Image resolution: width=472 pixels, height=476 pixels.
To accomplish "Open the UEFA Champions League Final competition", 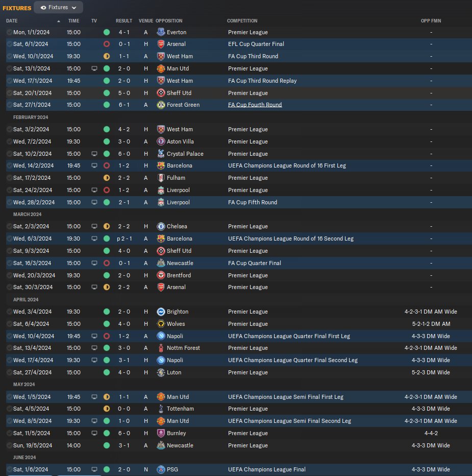I will [x=267, y=469].
